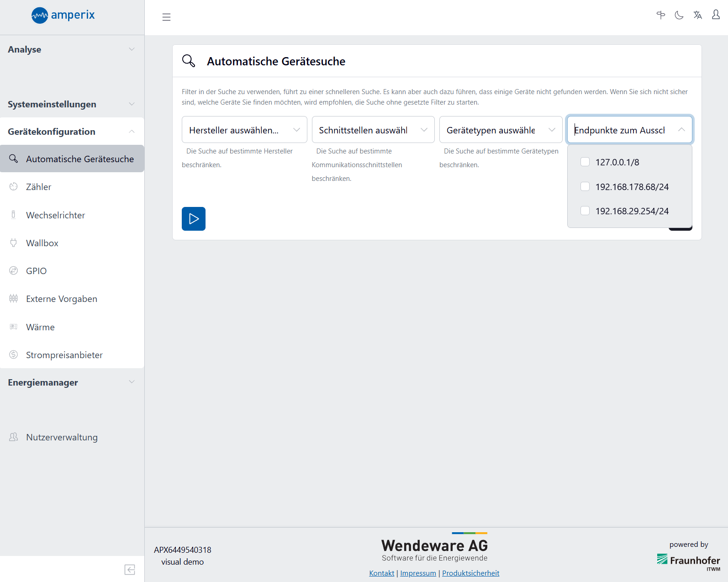Go to Strompreisanbieter menu item
The height and width of the screenshot is (582, 728).
pyautogui.click(x=64, y=355)
